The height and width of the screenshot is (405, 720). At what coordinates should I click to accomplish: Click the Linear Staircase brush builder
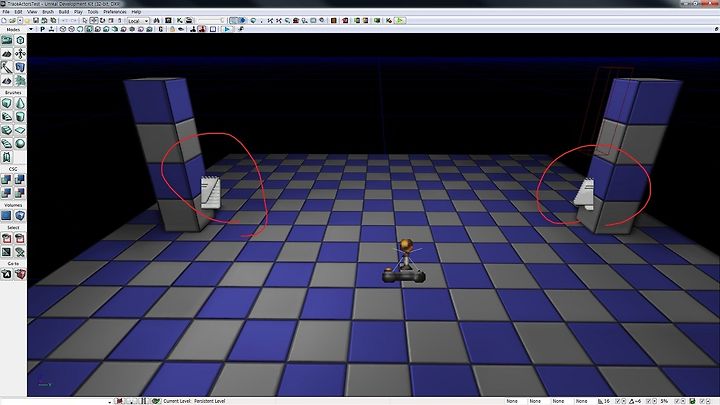(6, 130)
